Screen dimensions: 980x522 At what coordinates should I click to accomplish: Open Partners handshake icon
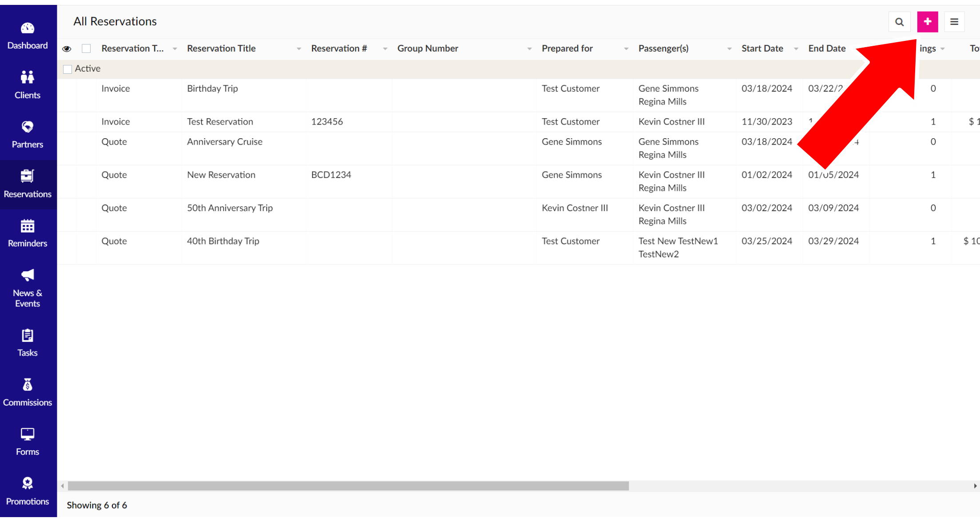point(28,127)
